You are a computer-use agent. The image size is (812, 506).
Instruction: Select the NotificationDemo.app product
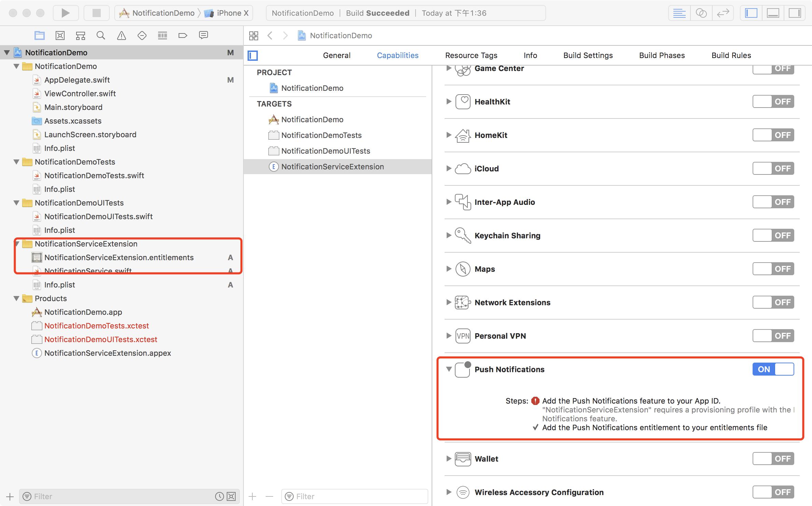(x=83, y=312)
